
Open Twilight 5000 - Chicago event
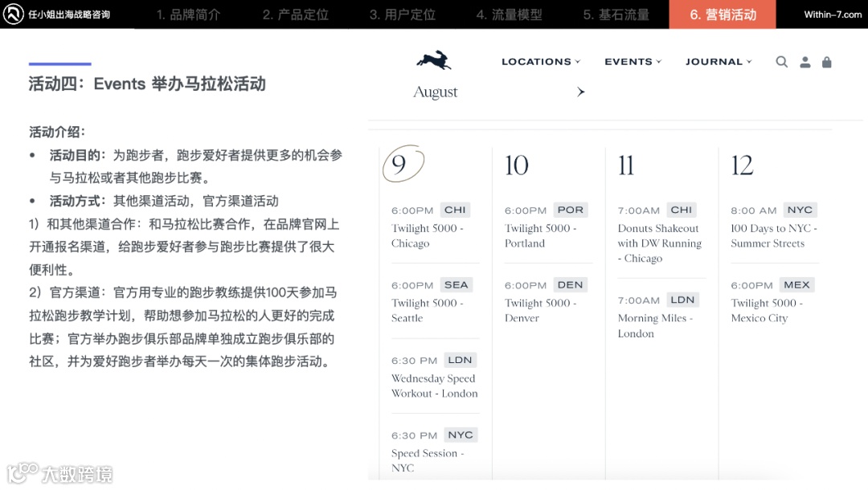pyautogui.click(x=427, y=235)
